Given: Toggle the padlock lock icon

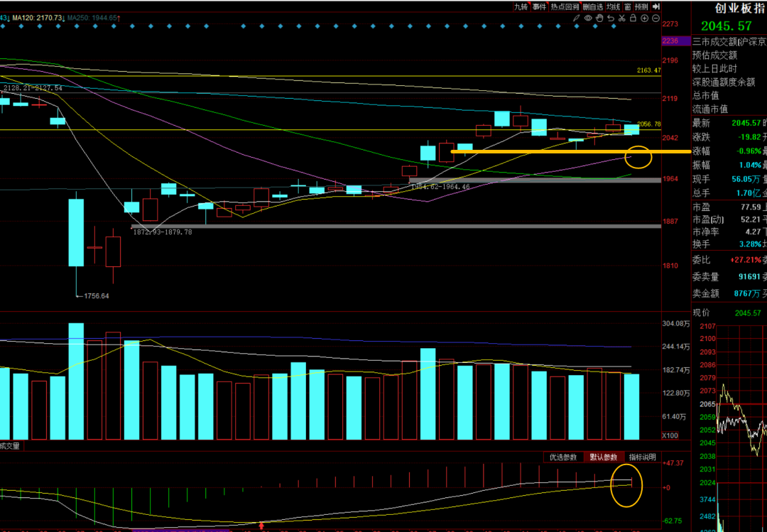Looking at the screenshot, I should (633, 18).
